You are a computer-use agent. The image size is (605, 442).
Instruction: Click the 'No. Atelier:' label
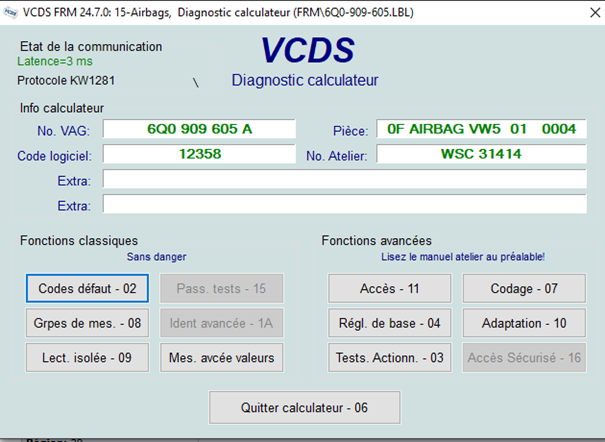point(336,156)
